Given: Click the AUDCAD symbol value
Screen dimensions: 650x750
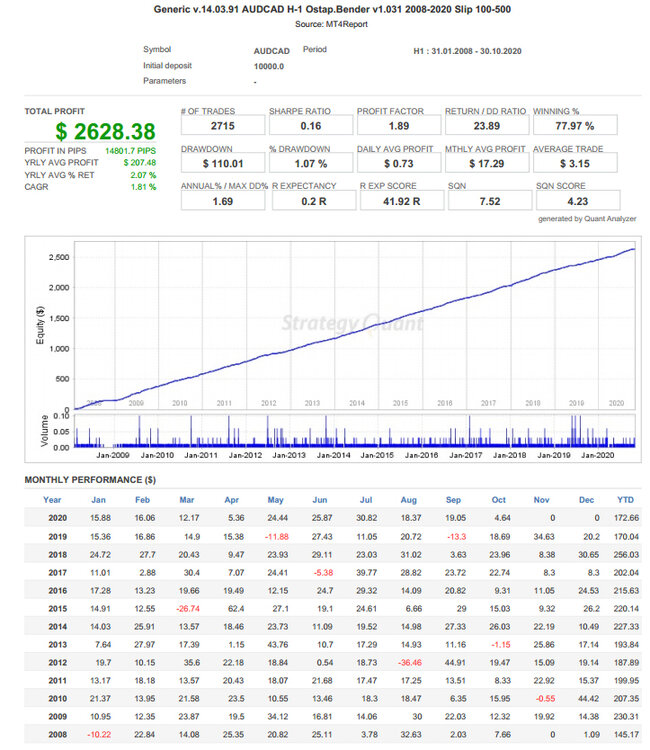Looking at the screenshot, I should tap(272, 51).
